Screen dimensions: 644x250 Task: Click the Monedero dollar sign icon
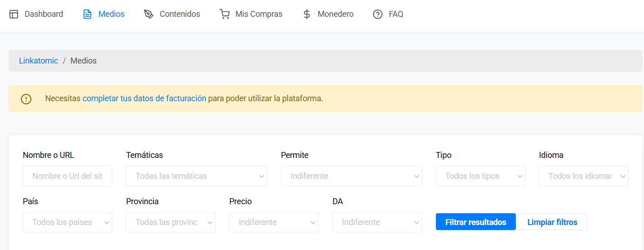click(x=307, y=15)
